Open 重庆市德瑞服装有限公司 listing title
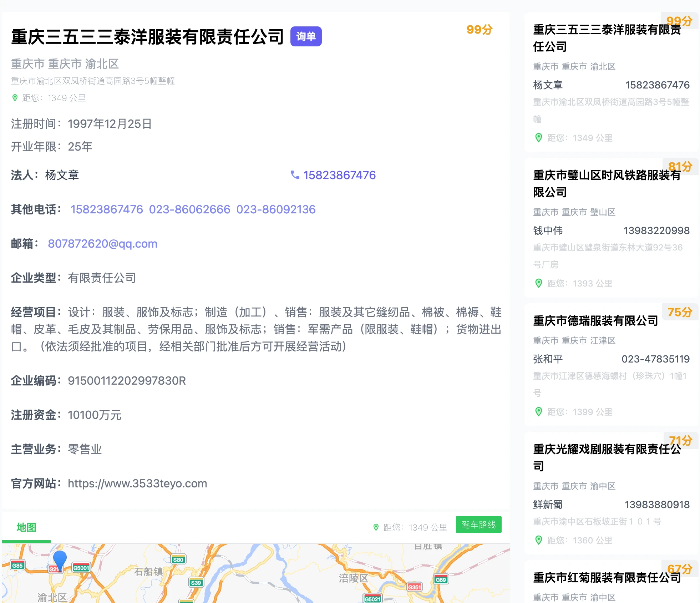700x603 pixels. point(595,321)
